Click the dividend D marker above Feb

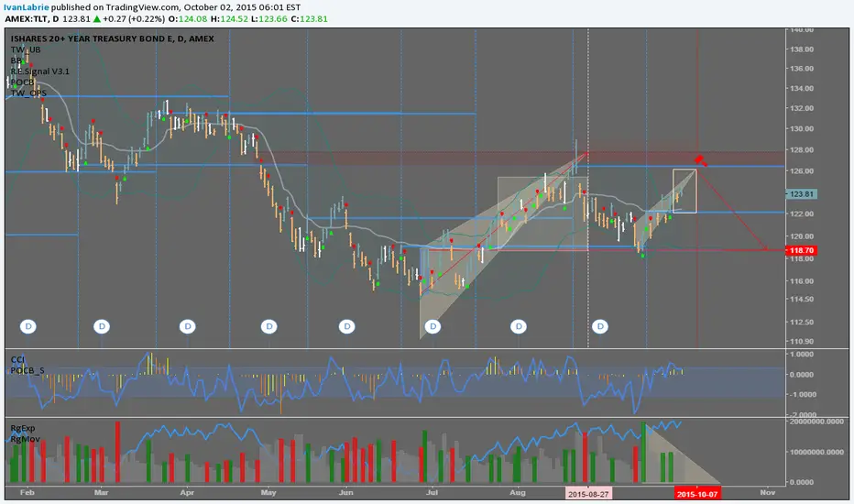click(x=27, y=327)
